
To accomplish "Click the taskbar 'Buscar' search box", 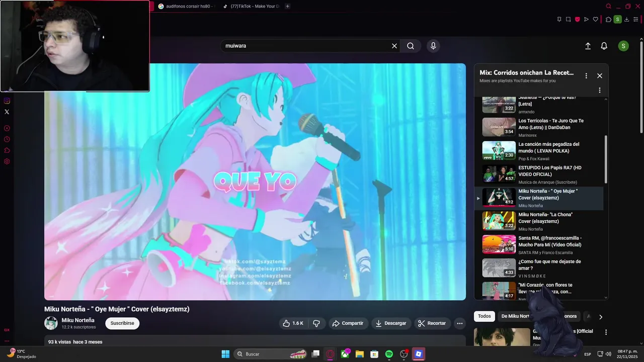I will [271, 354].
